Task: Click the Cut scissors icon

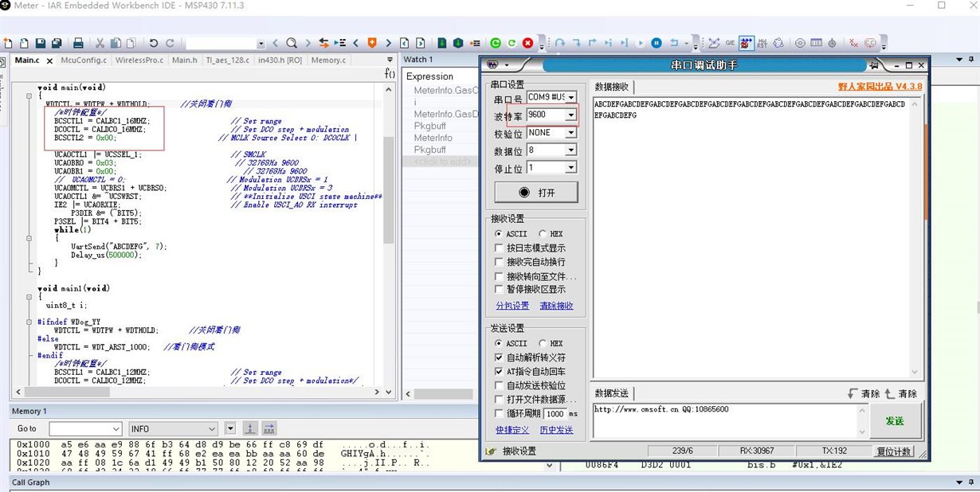Action: [x=100, y=43]
